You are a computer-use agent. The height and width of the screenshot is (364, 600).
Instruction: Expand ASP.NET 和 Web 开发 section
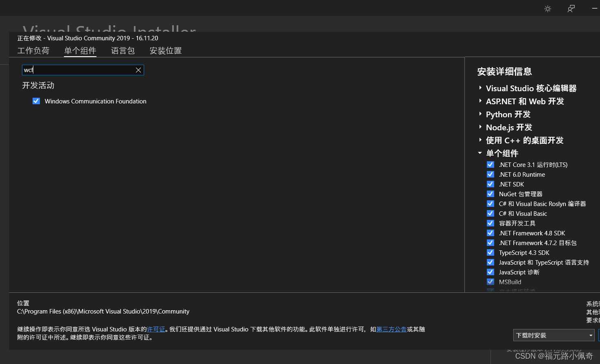click(480, 101)
